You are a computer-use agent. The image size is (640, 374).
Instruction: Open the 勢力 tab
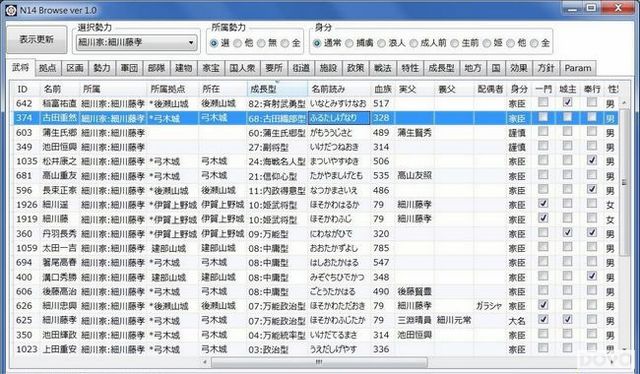102,68
